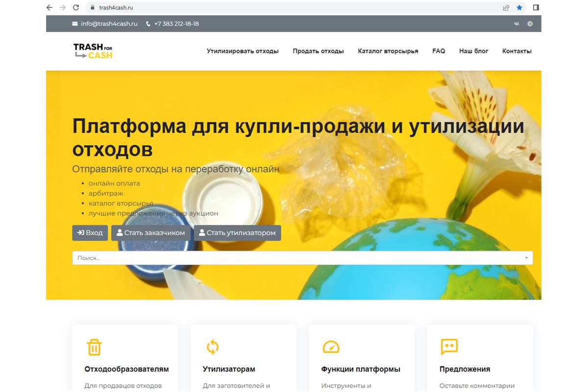Click Отправляйте отходы на переработку онлайн subtitle
Screen dimensions: 588x392
click(176, 169)
